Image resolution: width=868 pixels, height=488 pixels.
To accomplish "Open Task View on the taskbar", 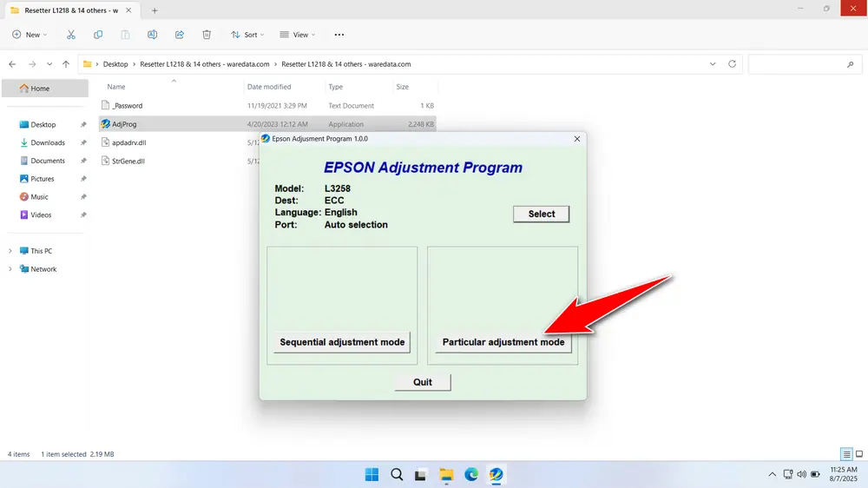I will 421,475.
